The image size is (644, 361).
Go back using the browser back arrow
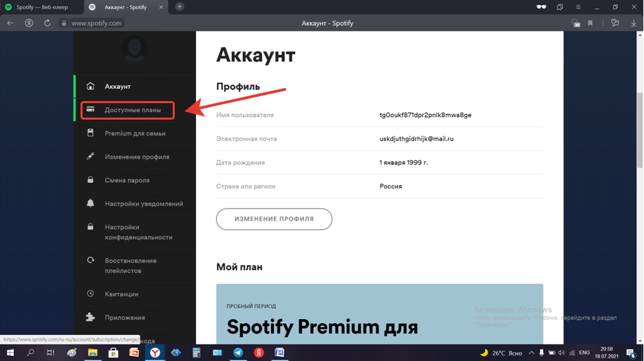(10, 23)
